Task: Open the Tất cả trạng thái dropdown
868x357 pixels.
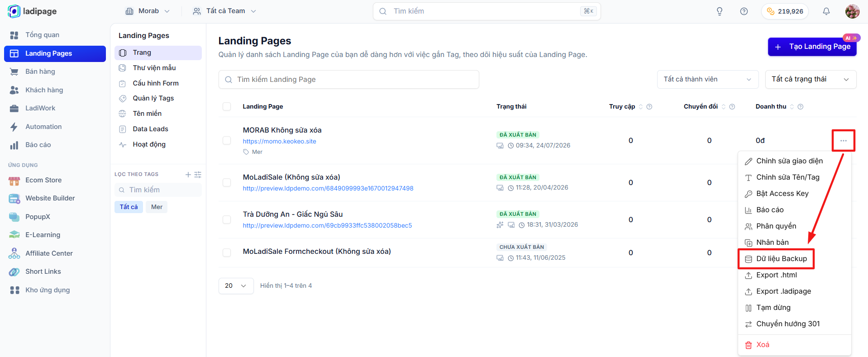Action: pyautogui.click(x=811, y=79)
